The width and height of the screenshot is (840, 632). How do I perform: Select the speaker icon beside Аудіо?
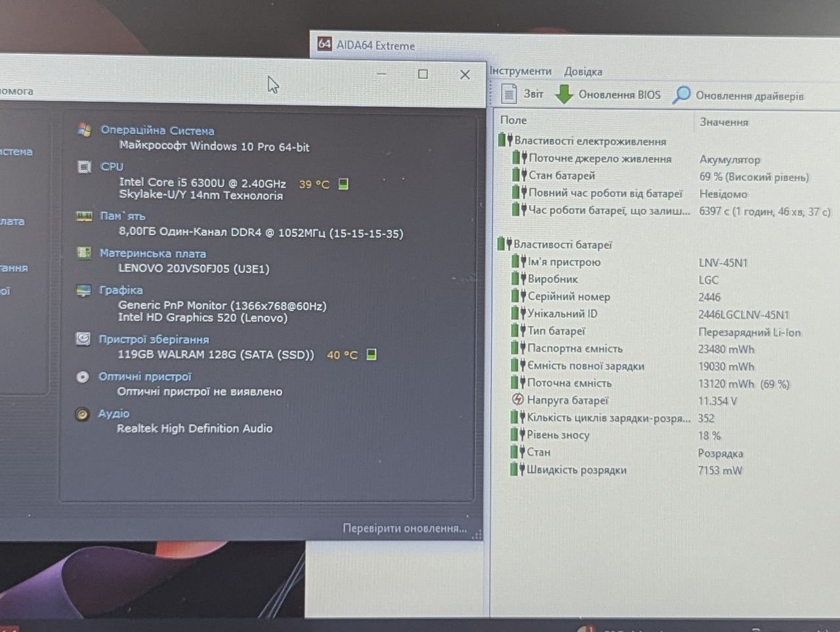pyautogui.click(x=82, y=414)
